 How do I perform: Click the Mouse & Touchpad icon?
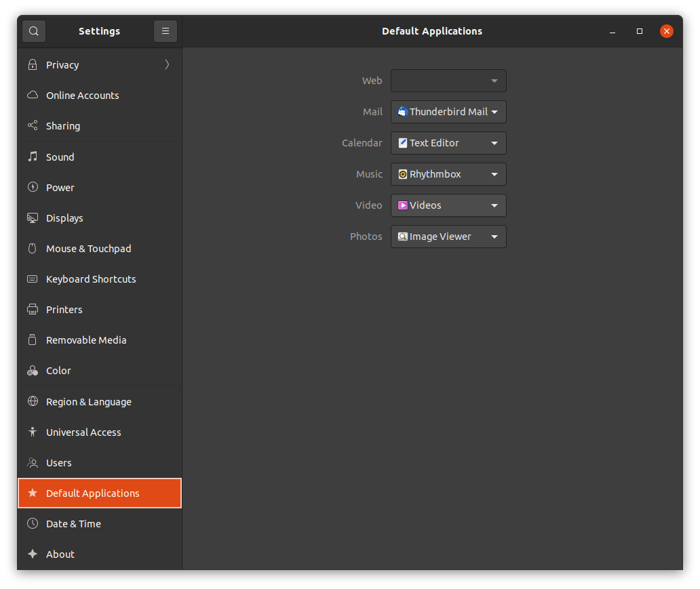click(x=33, y=248)
